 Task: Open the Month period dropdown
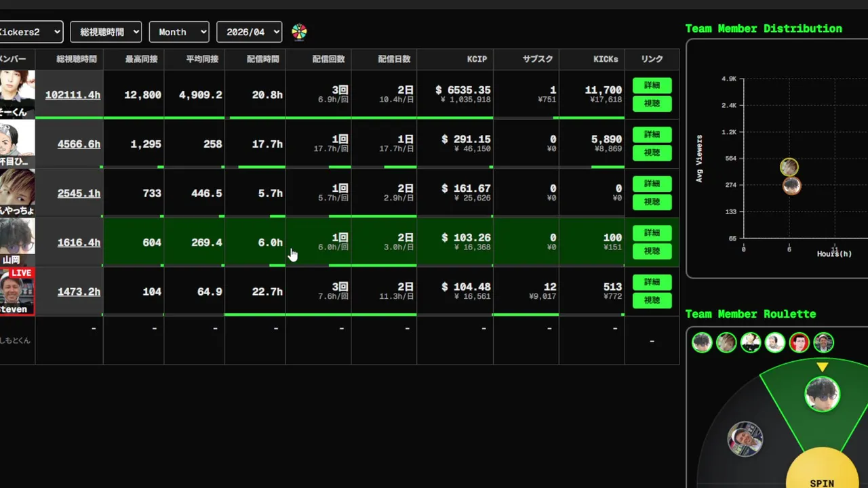pyautogui.click(x=179, y=32)
